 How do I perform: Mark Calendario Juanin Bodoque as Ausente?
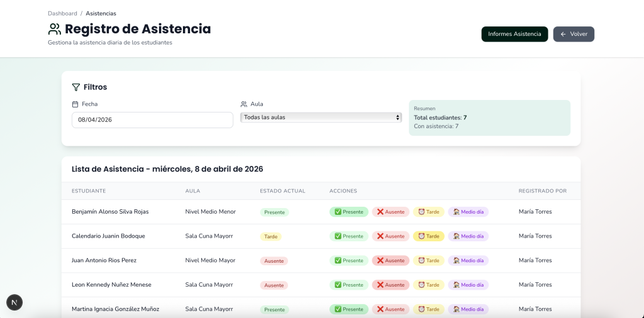tap(391, 236)
